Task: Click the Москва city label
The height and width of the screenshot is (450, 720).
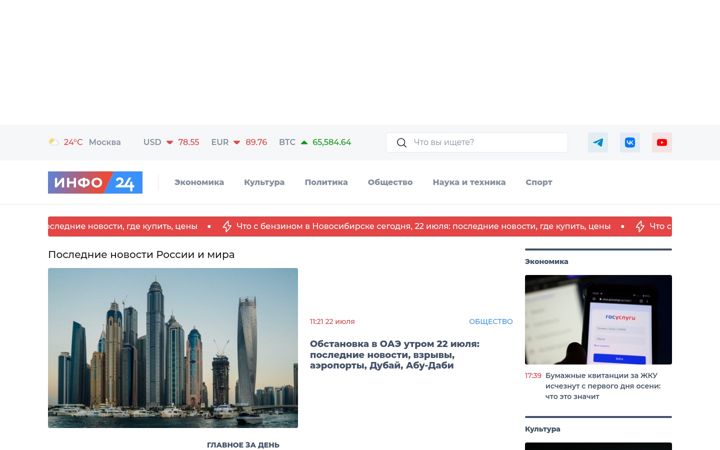Action: (105, 142)
